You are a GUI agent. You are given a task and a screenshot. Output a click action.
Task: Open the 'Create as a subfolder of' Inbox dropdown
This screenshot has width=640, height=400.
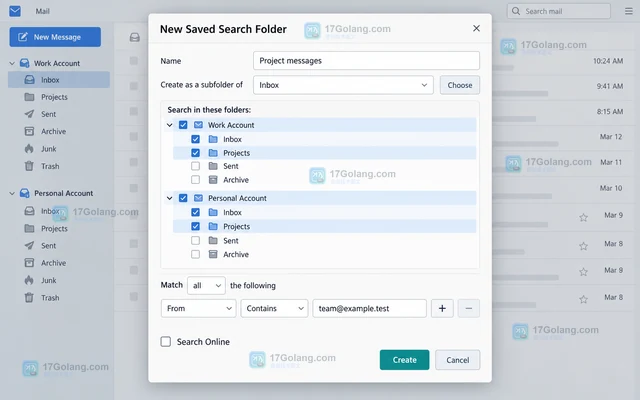point(343,85)
